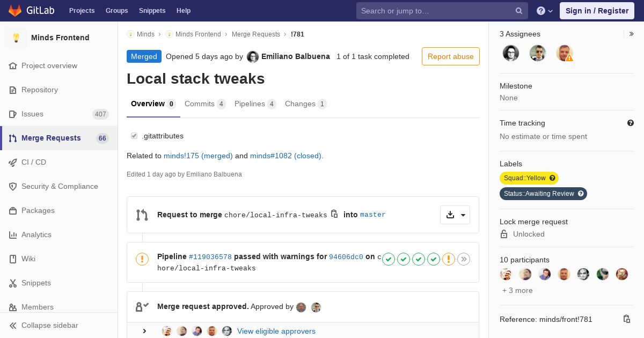Open the GitLab logo home link
644x338 pixels.
tap(31, 11)
